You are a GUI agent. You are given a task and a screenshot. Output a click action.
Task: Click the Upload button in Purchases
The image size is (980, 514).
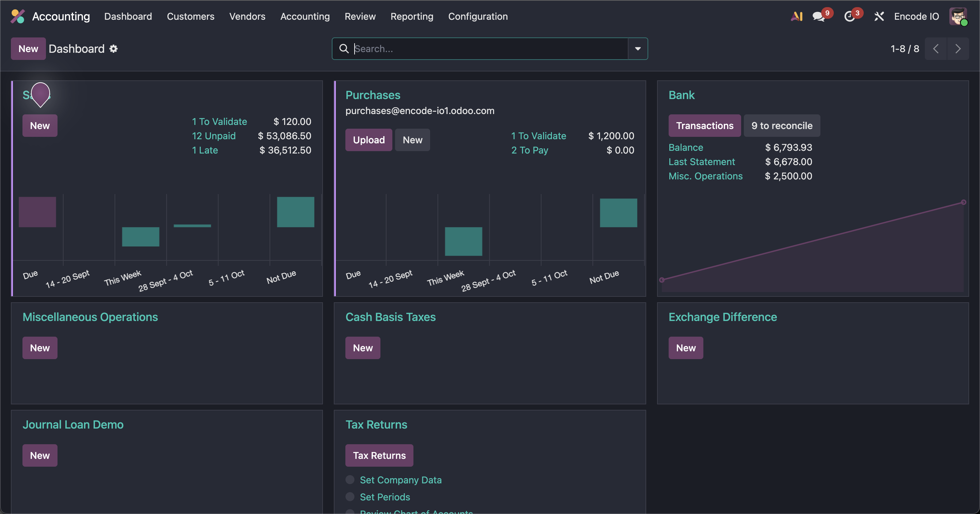coord(368,140)
